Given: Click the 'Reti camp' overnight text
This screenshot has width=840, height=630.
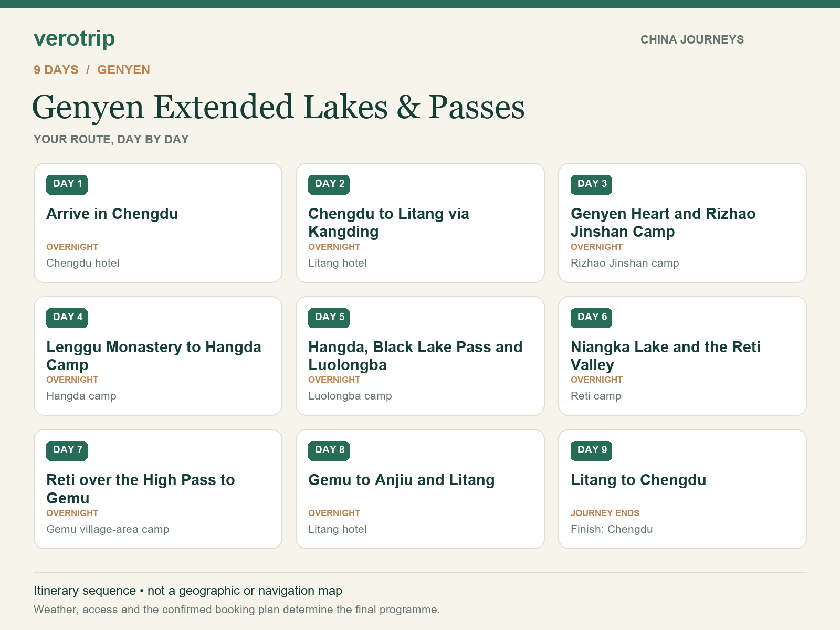Looking at the screenshot, I should click(x=596, y=396).
